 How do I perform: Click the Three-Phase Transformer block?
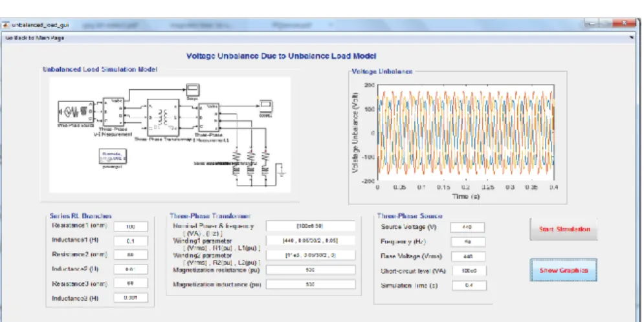pos(163,117)
